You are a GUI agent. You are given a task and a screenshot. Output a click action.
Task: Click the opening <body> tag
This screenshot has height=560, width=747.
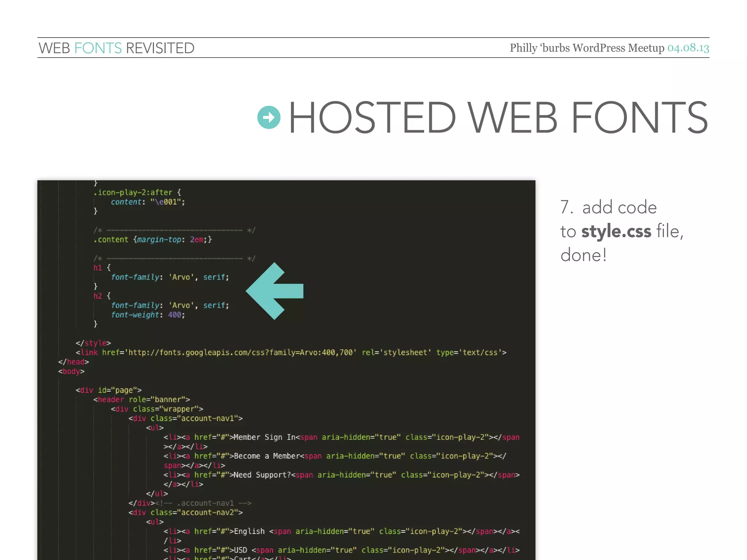[71, 371]
